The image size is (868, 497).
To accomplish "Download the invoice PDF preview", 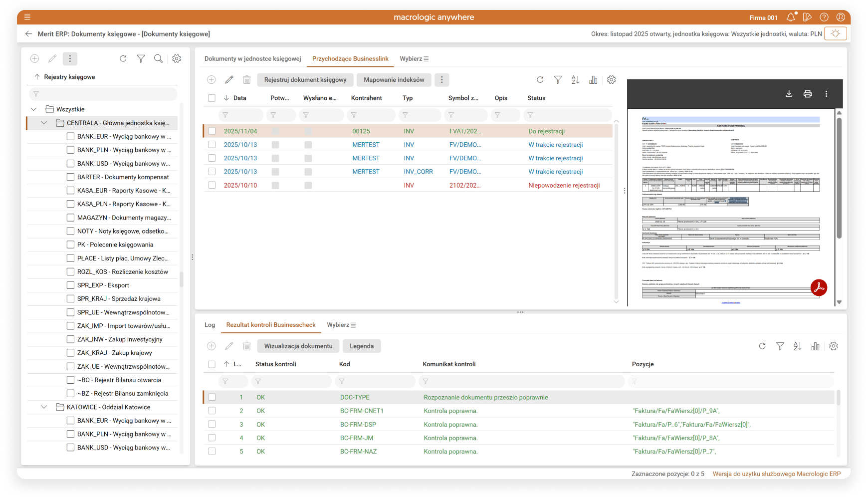I will [x=789, y=94].
